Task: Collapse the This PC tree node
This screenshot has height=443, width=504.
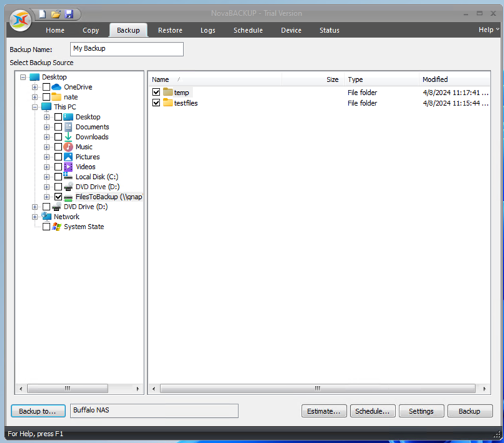Action: [35, 107]
